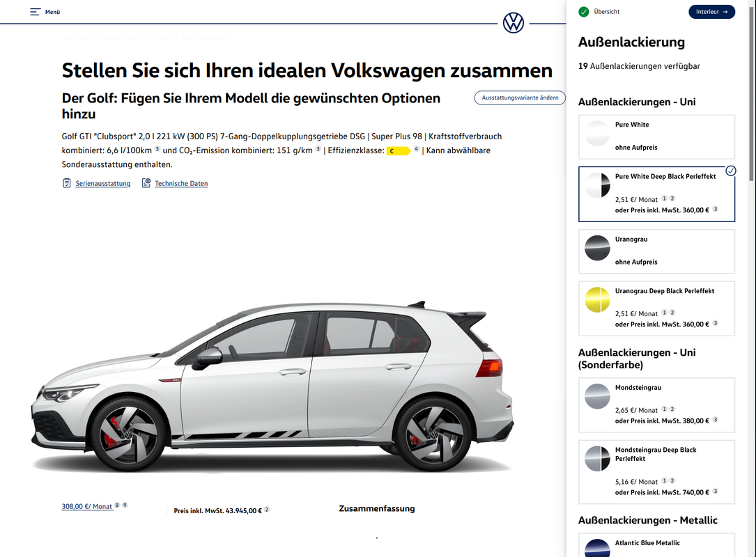Click the Volkswagen logo
Viewport: 756px width, 557px height.
513,23
